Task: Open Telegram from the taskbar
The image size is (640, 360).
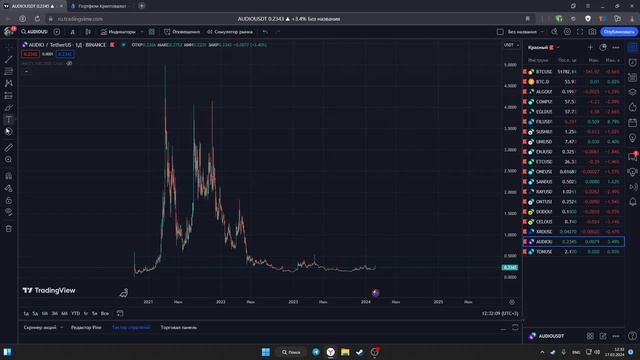Action: pos(316,352)
